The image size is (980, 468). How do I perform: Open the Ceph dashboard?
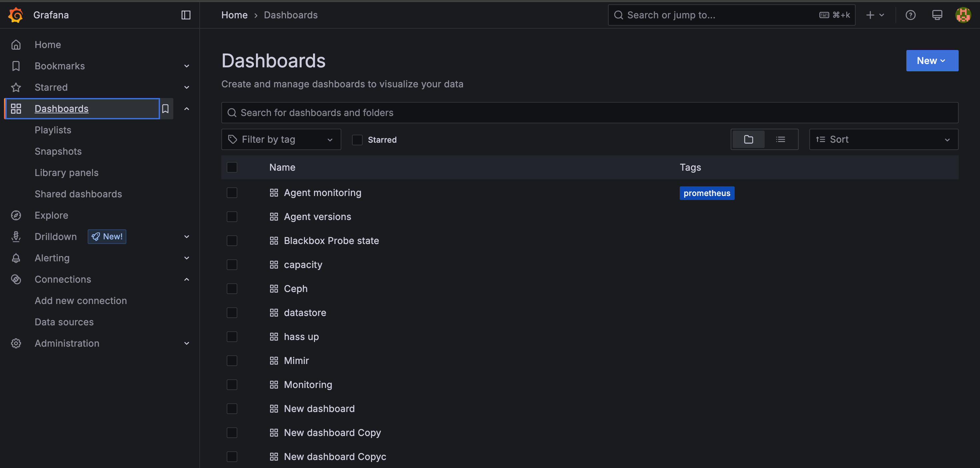click(296, 288)
